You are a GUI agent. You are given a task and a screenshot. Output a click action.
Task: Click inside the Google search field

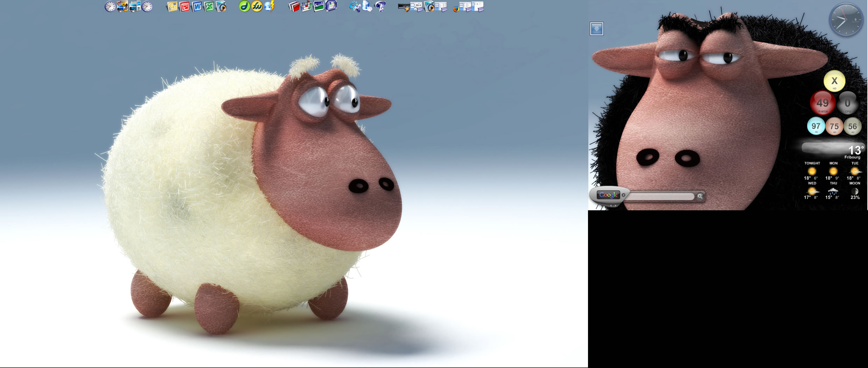[x=660, y=196]
